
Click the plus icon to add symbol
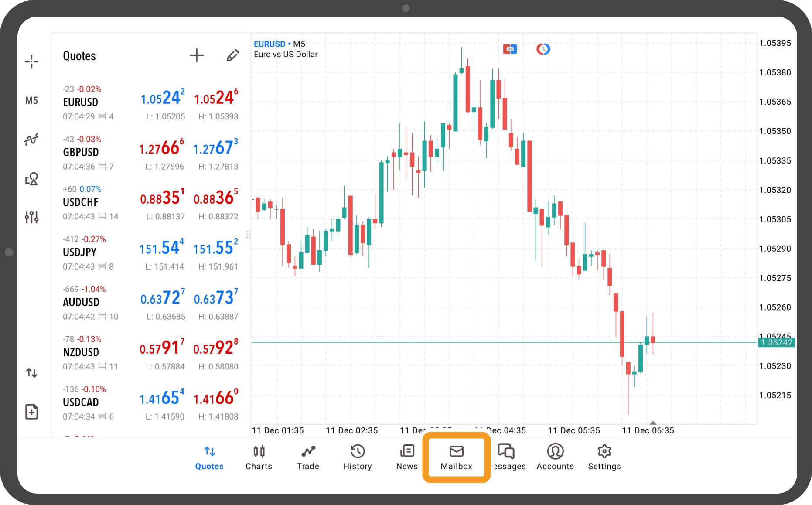click(x=197, y=55)
